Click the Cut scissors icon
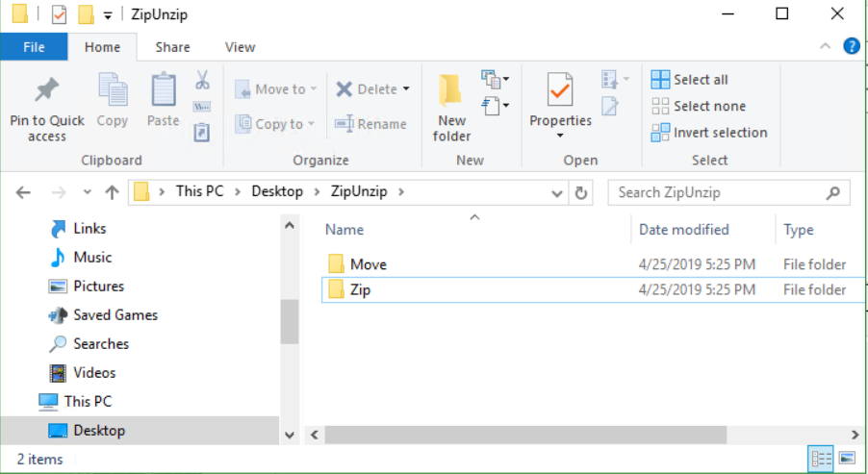 coord(202,80)
